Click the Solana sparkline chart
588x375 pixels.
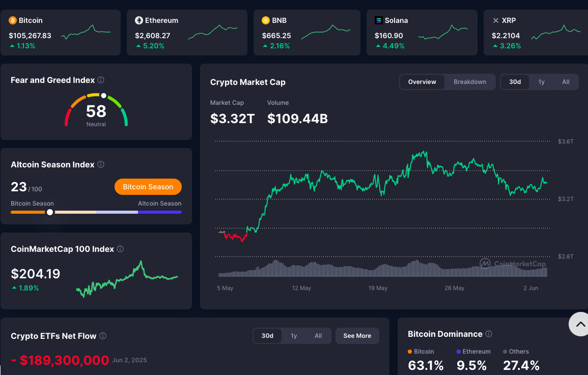pyautogui.click(x=443, y=32)
